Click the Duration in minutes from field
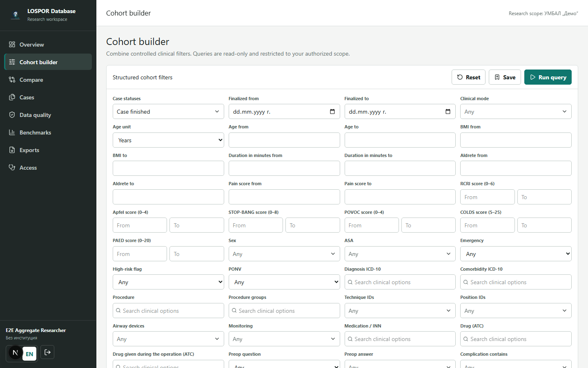588x368 pixels. coord(284,168)
